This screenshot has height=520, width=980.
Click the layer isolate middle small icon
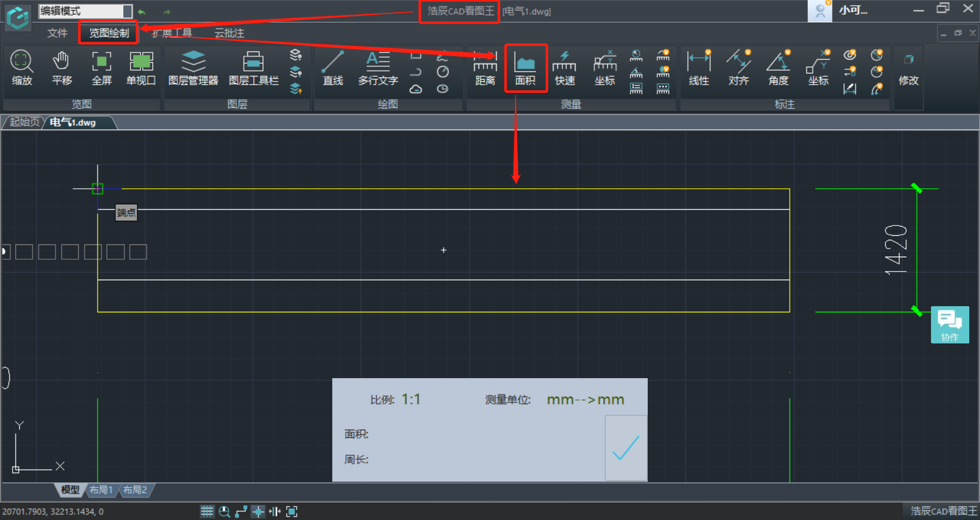pos(296,72)
